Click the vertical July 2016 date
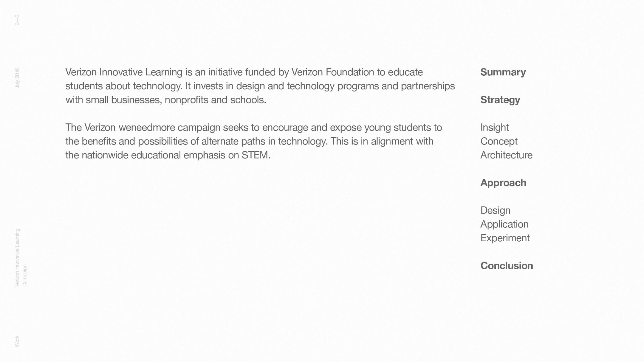This screenshot has width=644, height=362. tap(17, 78)
